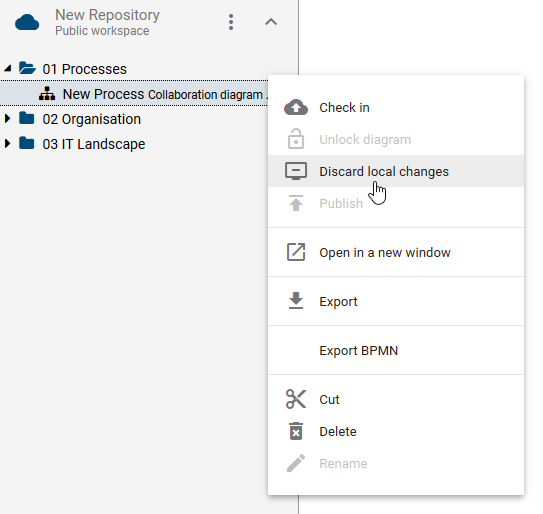
Task: Click the cloud repository icon
Action: coord(27,23)
